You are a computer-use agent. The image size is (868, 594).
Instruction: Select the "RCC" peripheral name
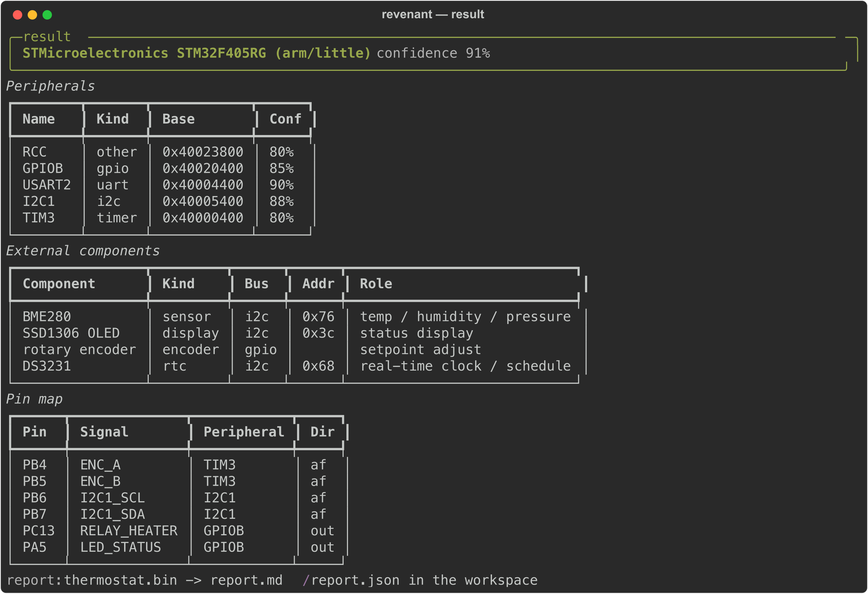34,152
